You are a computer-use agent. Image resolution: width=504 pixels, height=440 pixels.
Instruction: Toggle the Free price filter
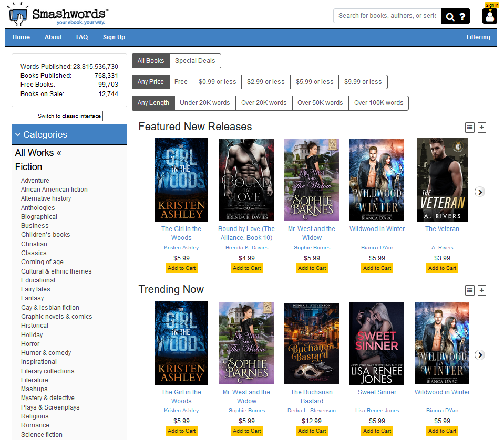click(181, 81)
